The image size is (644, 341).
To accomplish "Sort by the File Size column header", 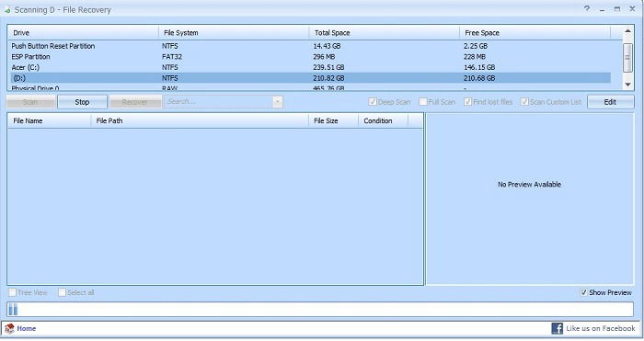I will point(333,120).
